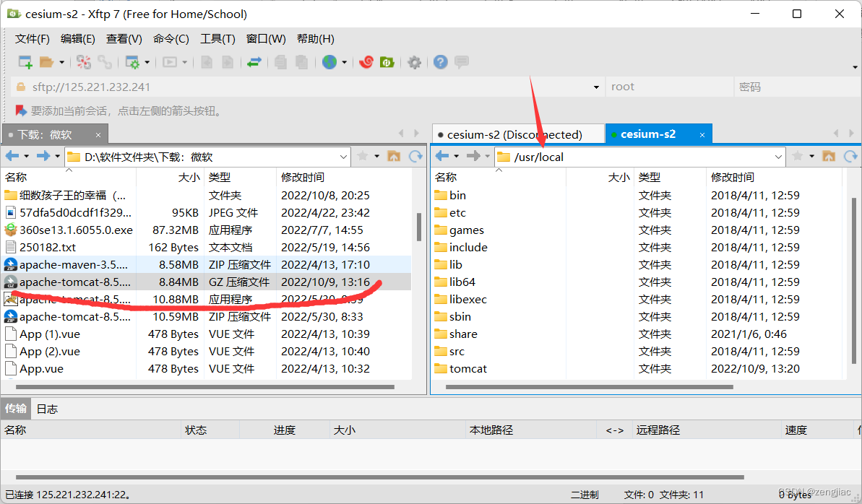
Task: Click the feedback speech bubble icon
Action: [462, 62]
